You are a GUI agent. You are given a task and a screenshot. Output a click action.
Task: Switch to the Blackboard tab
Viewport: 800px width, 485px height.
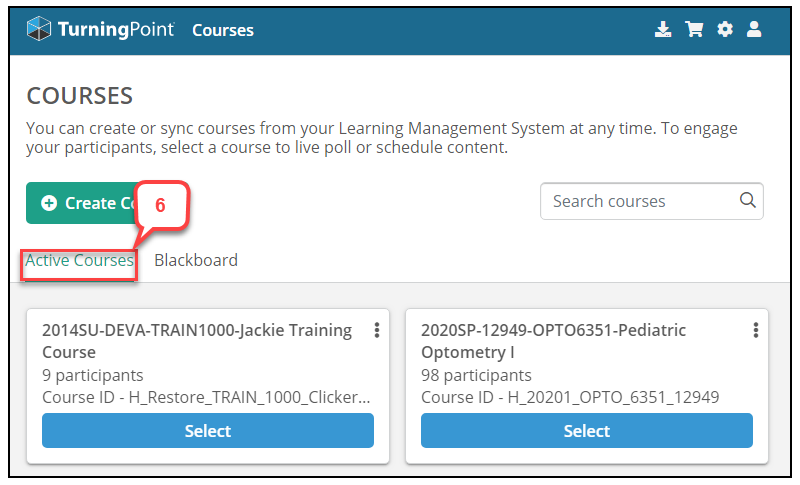[196, 261]
